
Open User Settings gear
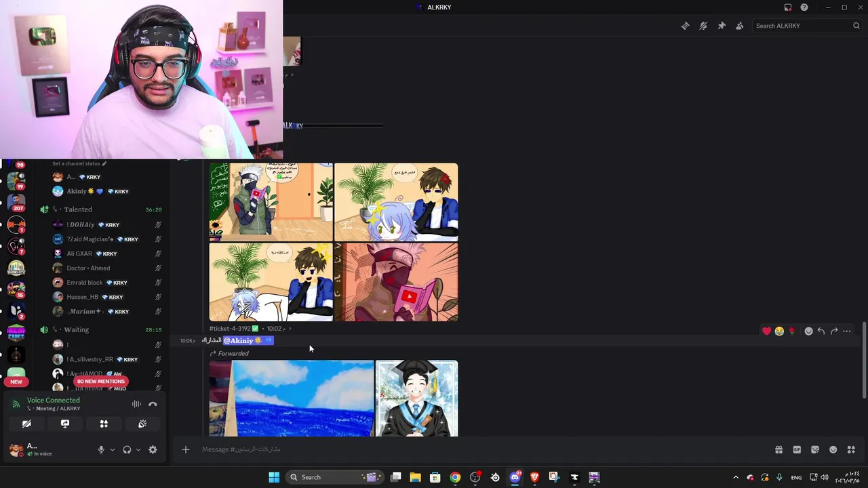tap(153, 449)
